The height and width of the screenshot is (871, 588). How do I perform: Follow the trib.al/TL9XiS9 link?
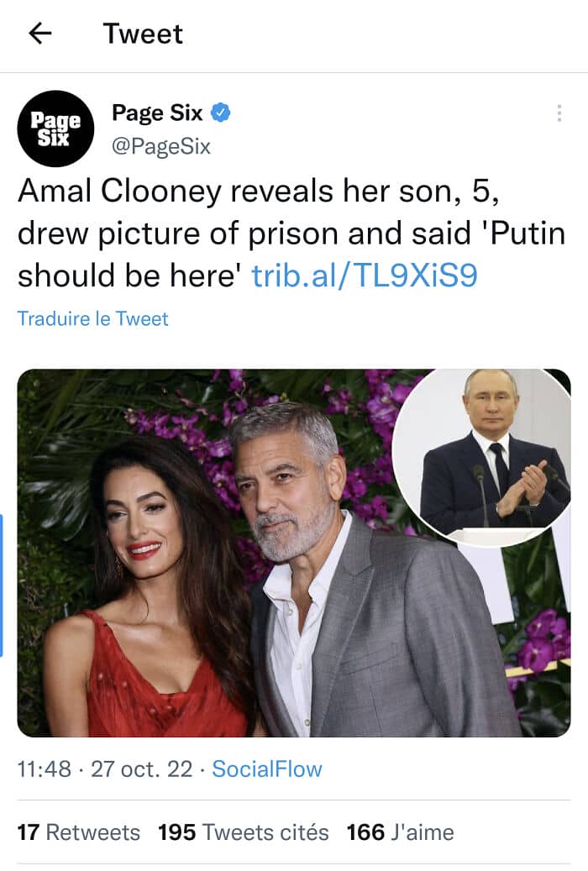365,275
